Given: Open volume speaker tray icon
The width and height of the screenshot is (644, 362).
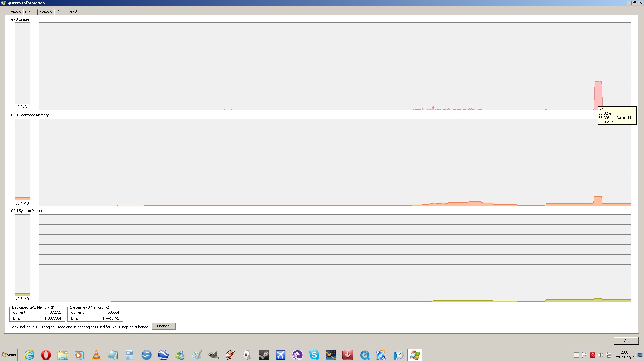Looking at the screenshot, I should (x=600, y=355).
